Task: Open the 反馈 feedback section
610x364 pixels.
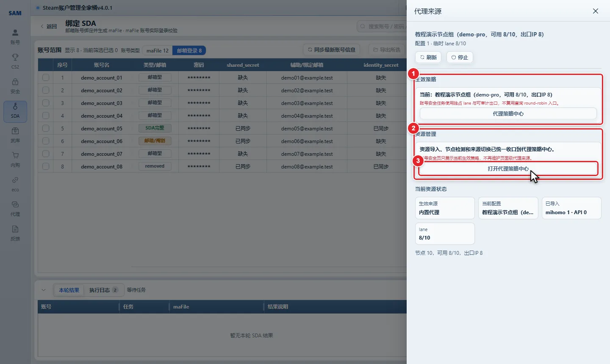Action: [15, 233]
